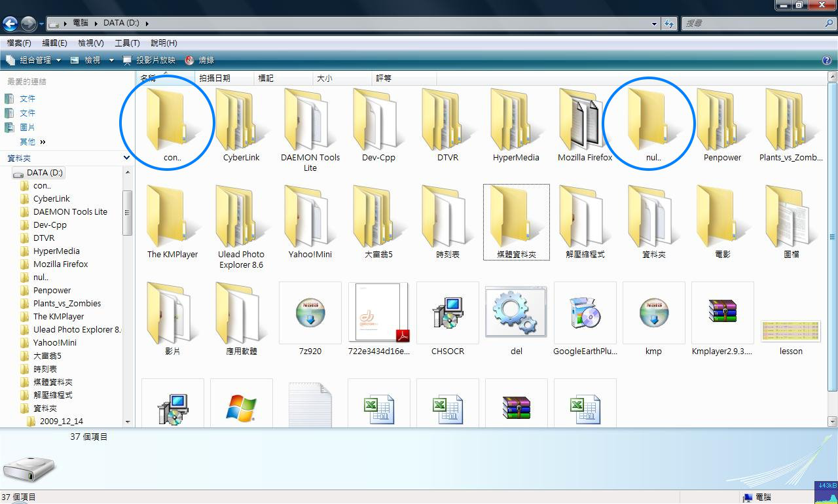The height and width of the screenshot is (504, 838).
Task: Open the 工具(T) menu
Action: (127, 43)
